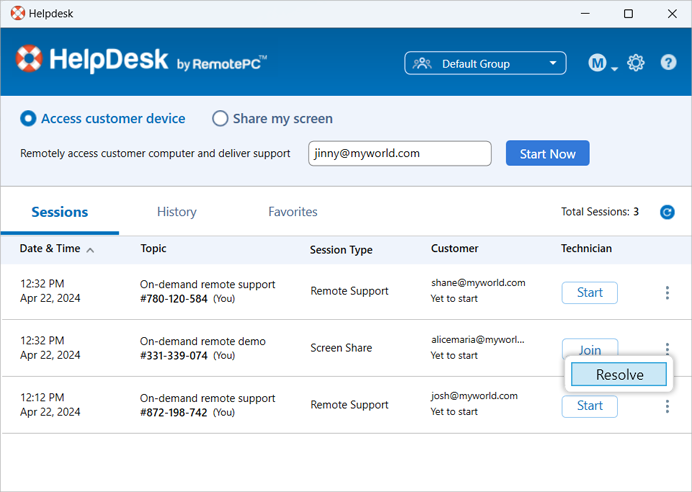Click the Screen Share session type cell

click(x=341, y=348)
